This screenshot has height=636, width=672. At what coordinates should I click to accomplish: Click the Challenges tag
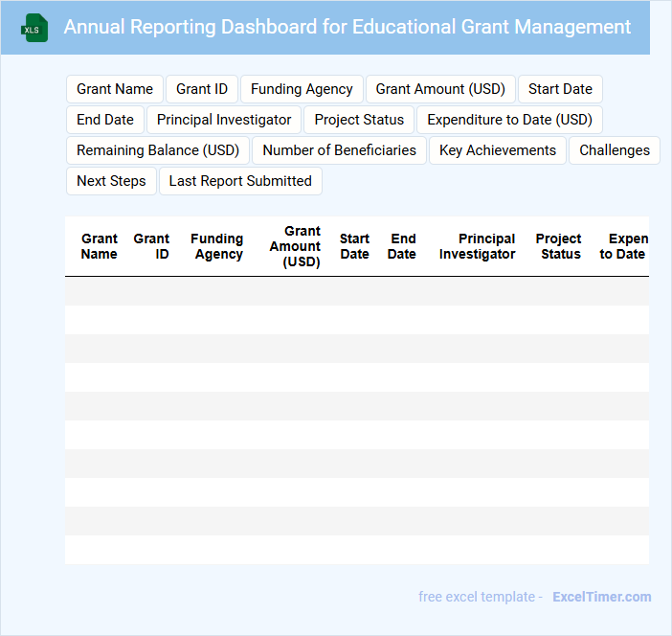(x=615, y=150)
